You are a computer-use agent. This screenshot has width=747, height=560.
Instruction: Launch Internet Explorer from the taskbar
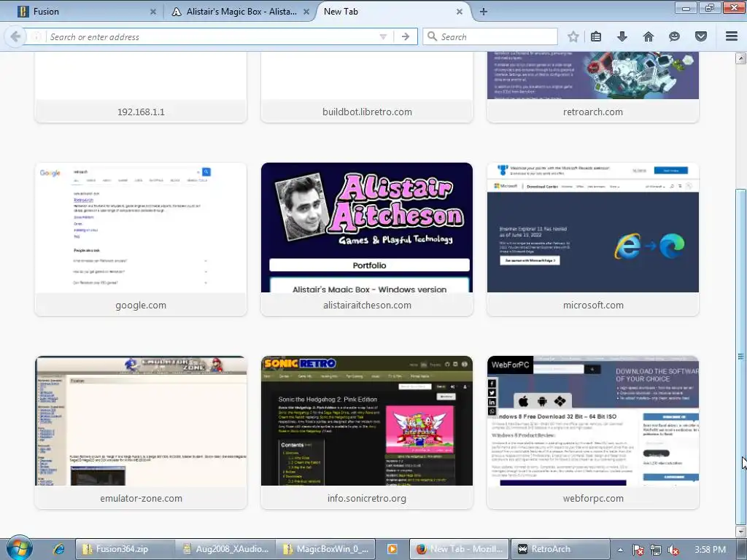[58, 549]
